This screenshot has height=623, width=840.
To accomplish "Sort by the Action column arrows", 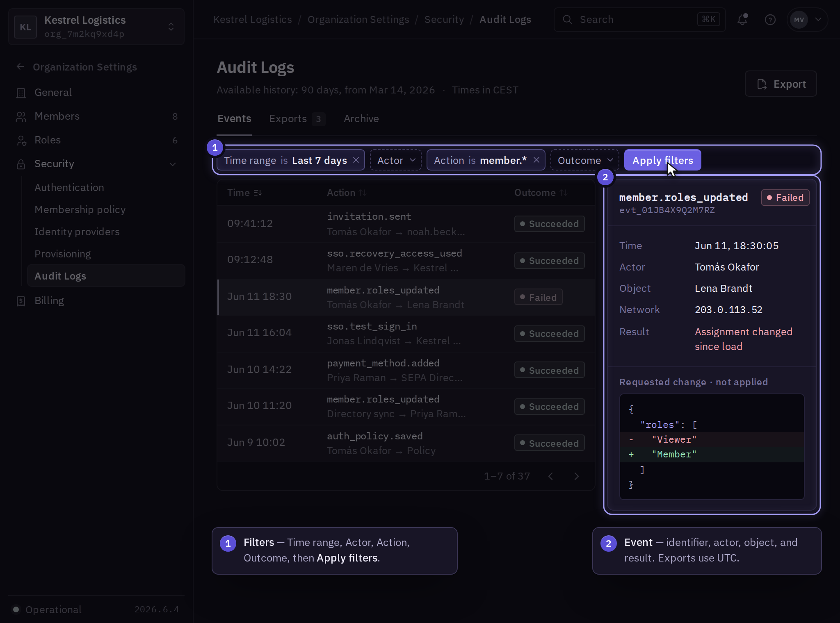I will pos(363,193).
